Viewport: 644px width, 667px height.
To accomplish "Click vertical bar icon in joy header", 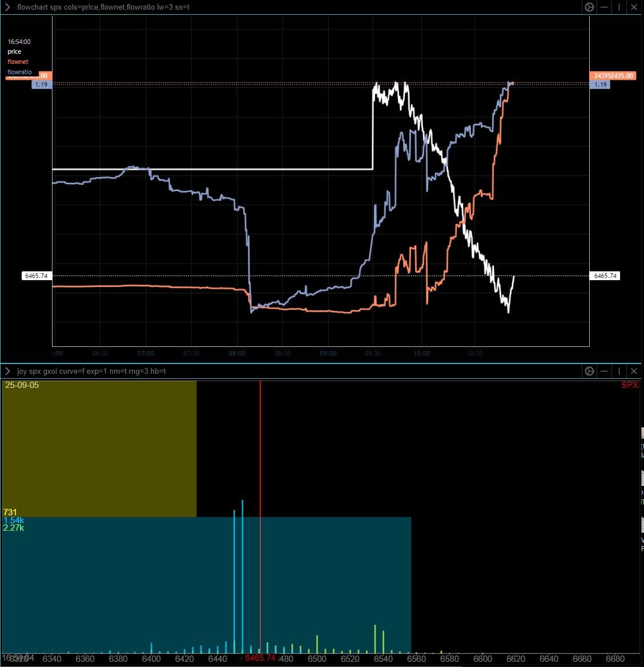I will (x=619, y=371).
